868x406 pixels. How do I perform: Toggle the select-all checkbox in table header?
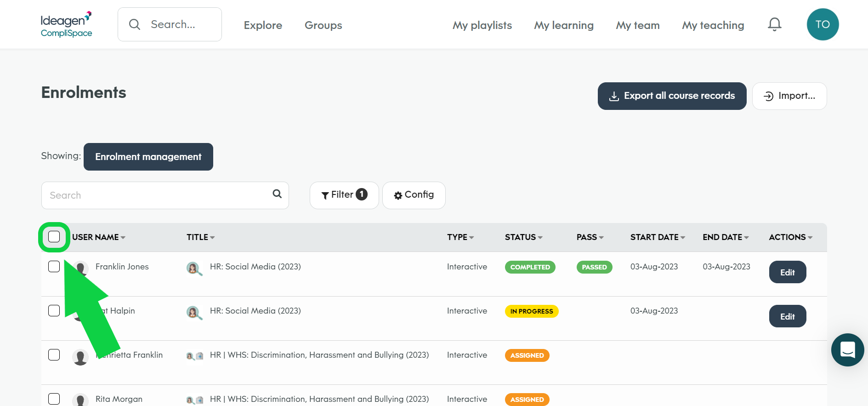(x=54, y=237)
